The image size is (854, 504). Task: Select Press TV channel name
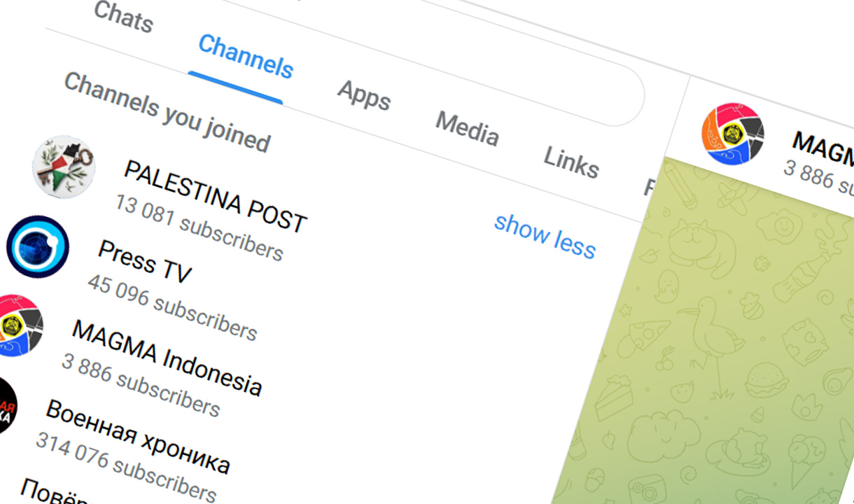click(x=145, y=262)
